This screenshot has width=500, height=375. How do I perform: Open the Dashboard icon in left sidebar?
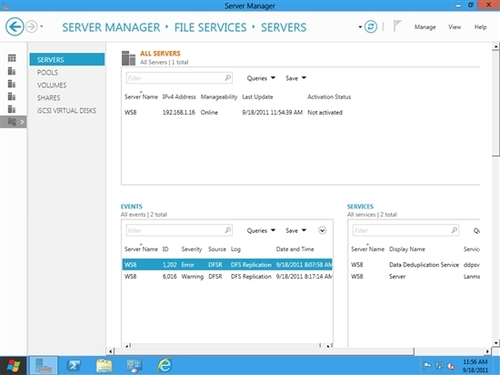pyautogui.click(x=12, y=58)
